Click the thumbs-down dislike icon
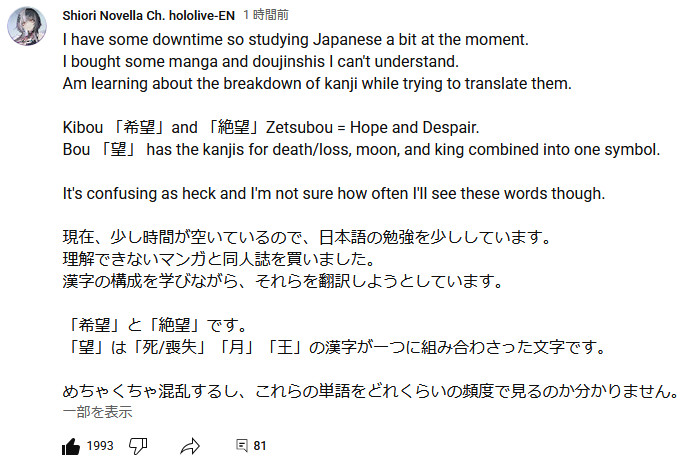The image size is (691, 462). coord(138,446)
